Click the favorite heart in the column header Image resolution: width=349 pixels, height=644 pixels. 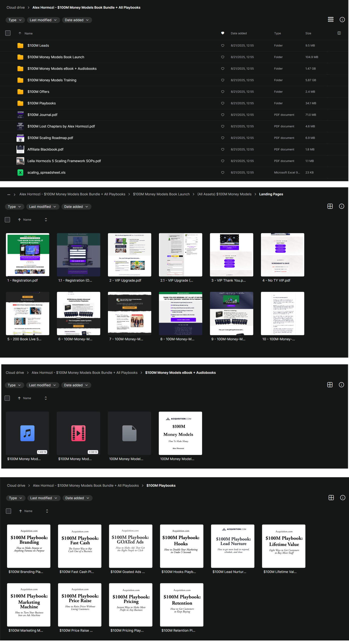(x=222, y=33)
